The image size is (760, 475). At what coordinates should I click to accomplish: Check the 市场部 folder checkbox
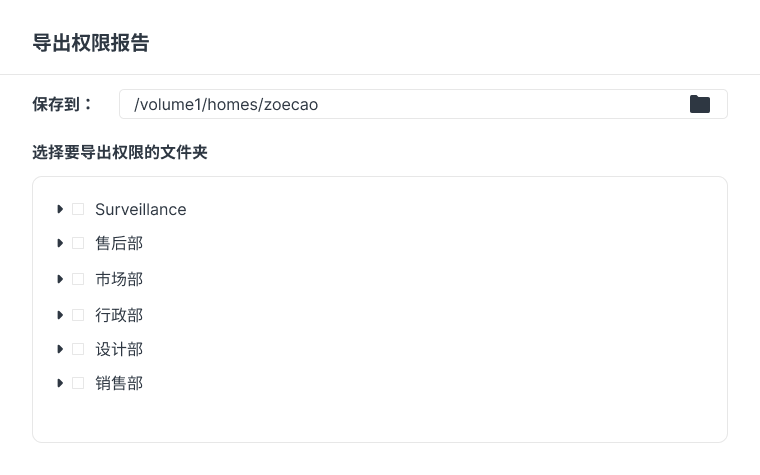(78, 279)
